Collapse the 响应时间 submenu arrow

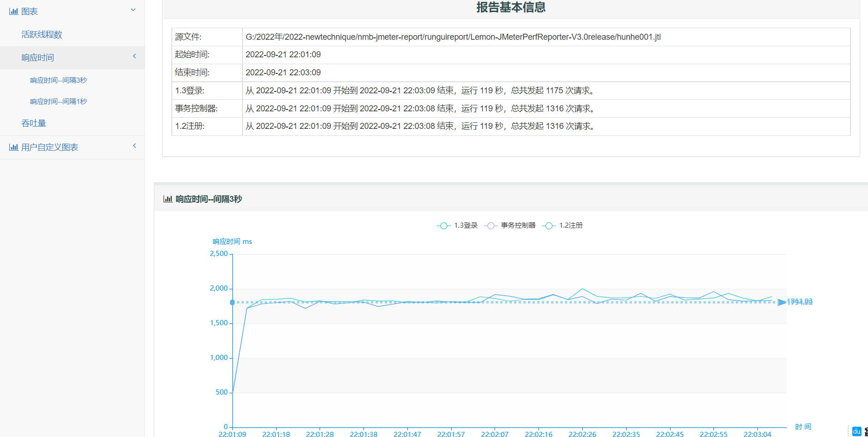(x=134, y=56)
